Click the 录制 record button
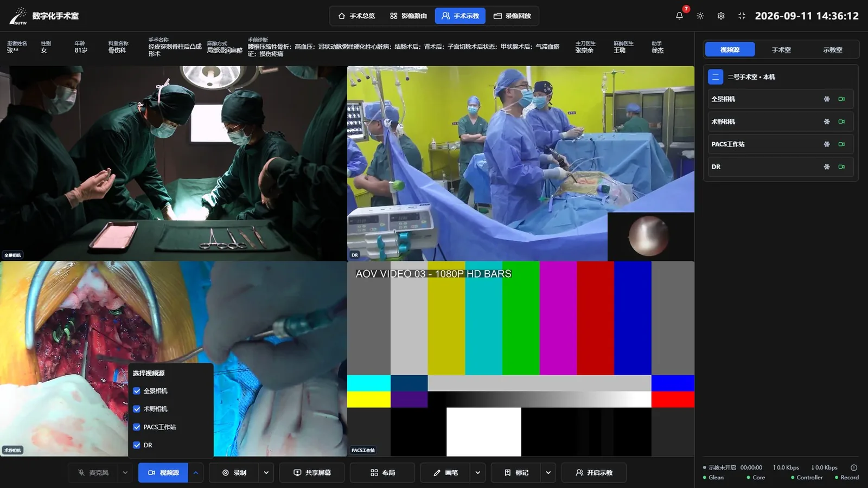 (x=234, y=473)
